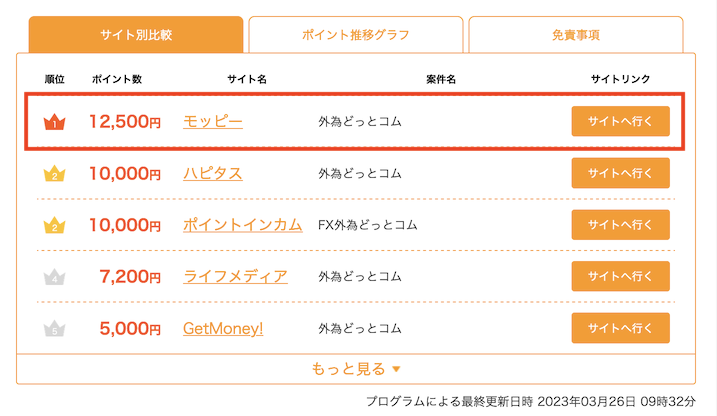717x416 pixels.
Task: Go to site for ポイントインカム row
Action: (621, 224)
